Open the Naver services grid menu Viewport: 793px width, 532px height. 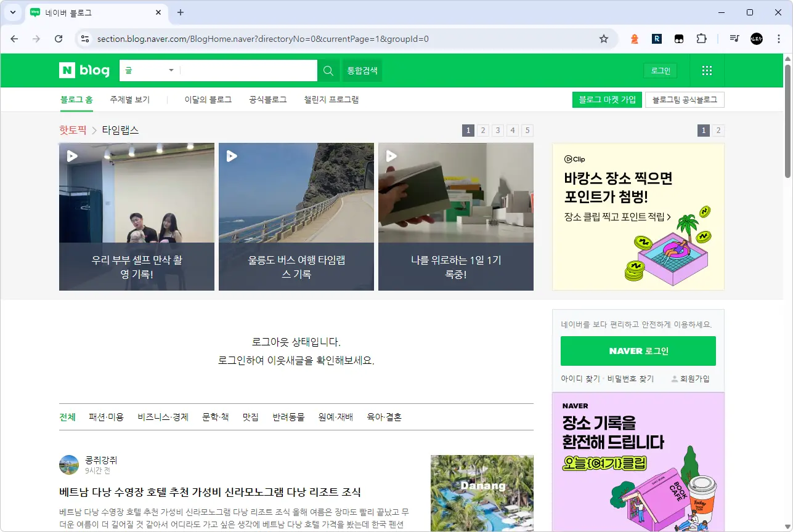point(707,70)
